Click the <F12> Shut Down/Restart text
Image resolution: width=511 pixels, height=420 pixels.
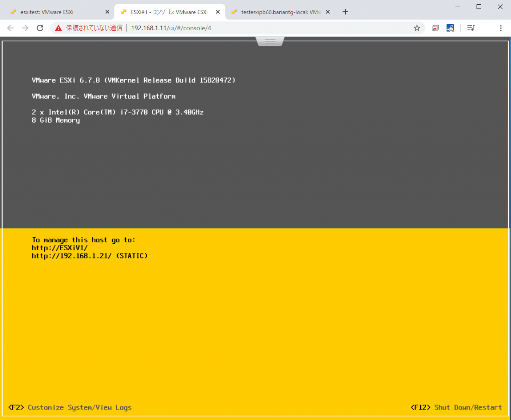456,408
